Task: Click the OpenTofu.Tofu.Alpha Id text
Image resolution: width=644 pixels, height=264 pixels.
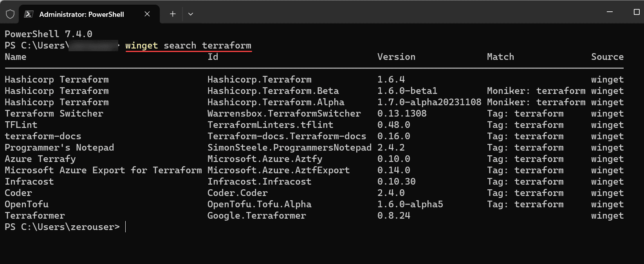Action: [259, 204]
